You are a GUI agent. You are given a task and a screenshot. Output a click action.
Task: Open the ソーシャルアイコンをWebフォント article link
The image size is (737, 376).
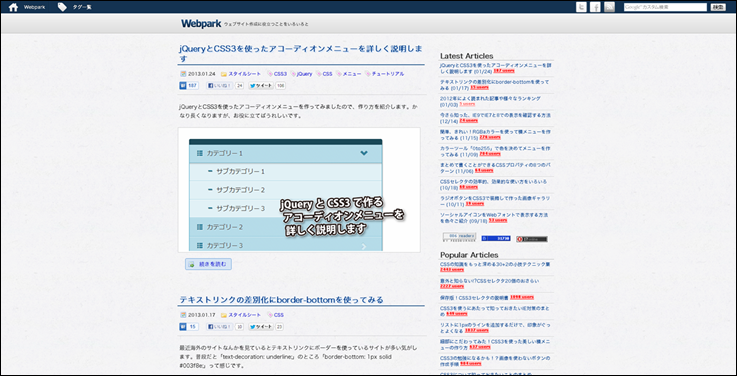pyautogui.click(x=494, y=217)
